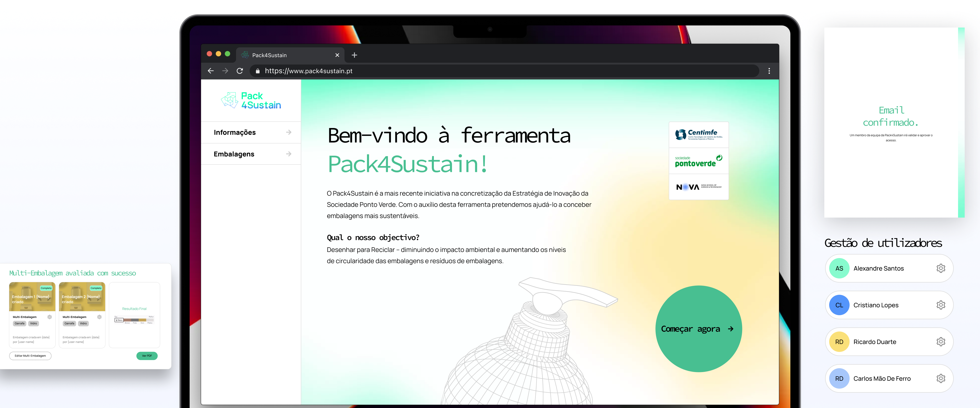Click the gear icon beside Ricardo Duarte
Image resolution: width=980 pixels, height=408 pixels.
coord(940,341)
